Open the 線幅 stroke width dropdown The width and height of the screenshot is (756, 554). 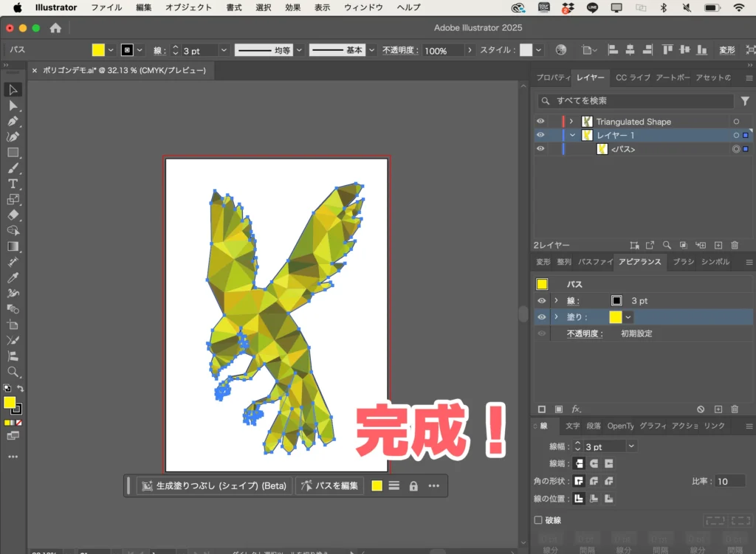coord(631,446)
